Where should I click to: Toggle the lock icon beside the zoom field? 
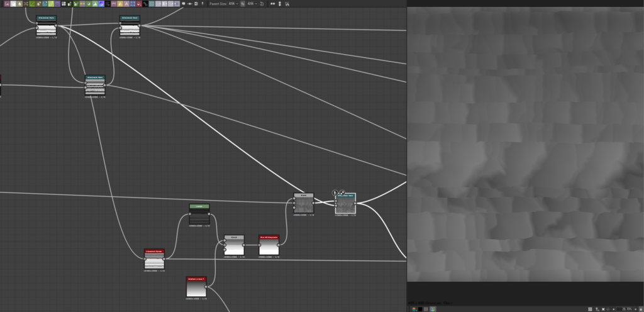(x=641, y=309)
